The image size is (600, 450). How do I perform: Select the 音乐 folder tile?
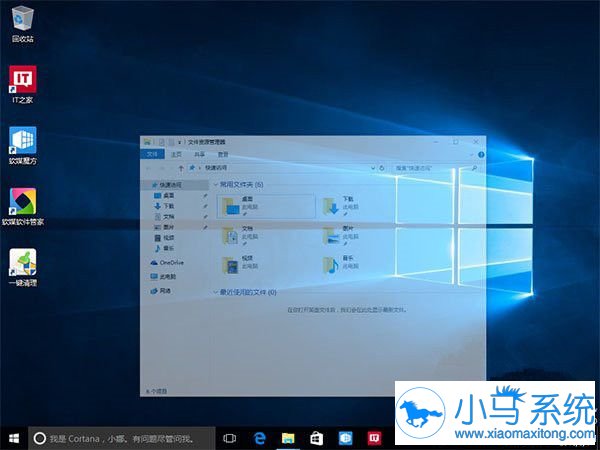pos(339,265)
